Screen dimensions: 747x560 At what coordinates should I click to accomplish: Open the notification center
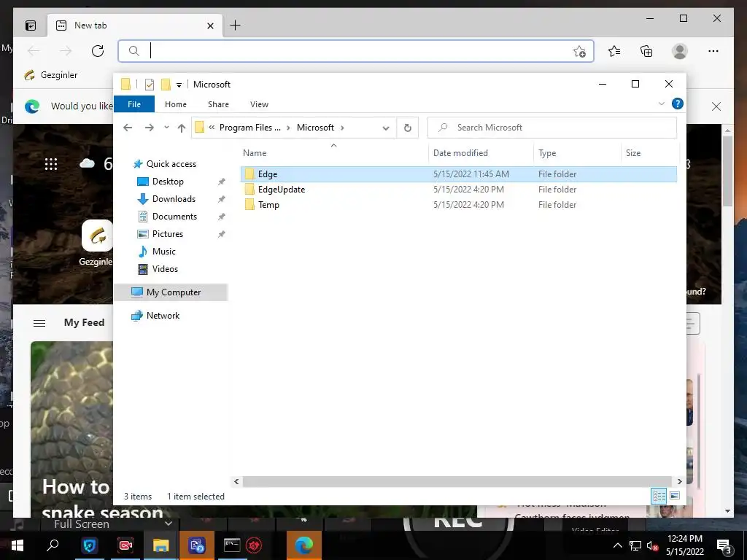724,546
